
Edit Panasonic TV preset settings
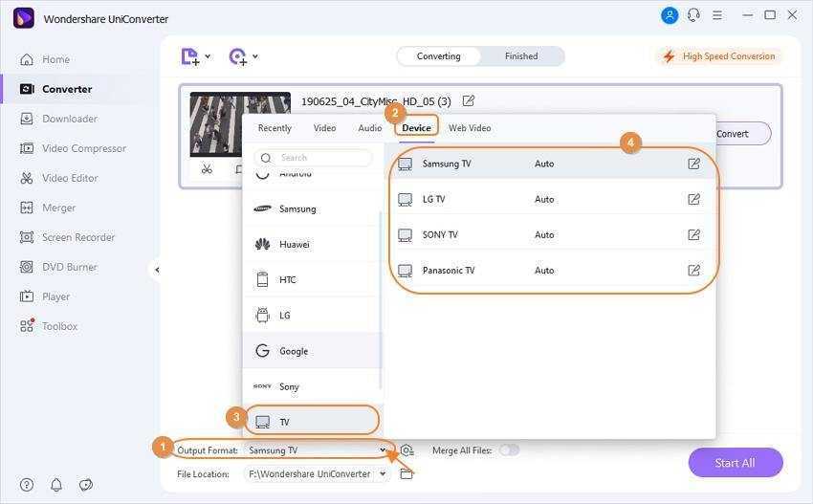coord(693,270)
